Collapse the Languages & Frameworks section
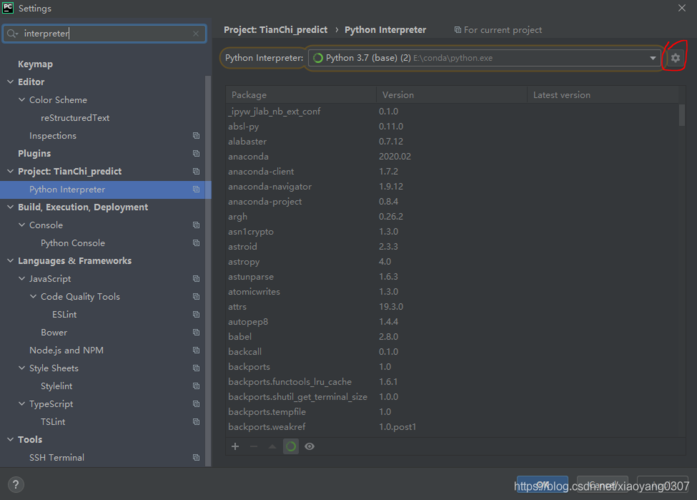 tap(10, 261)
